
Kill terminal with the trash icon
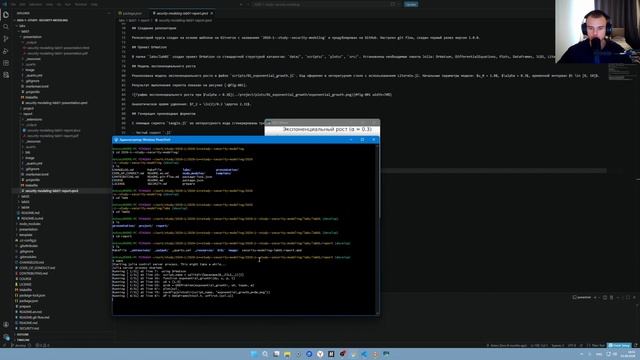coord(611,298)
